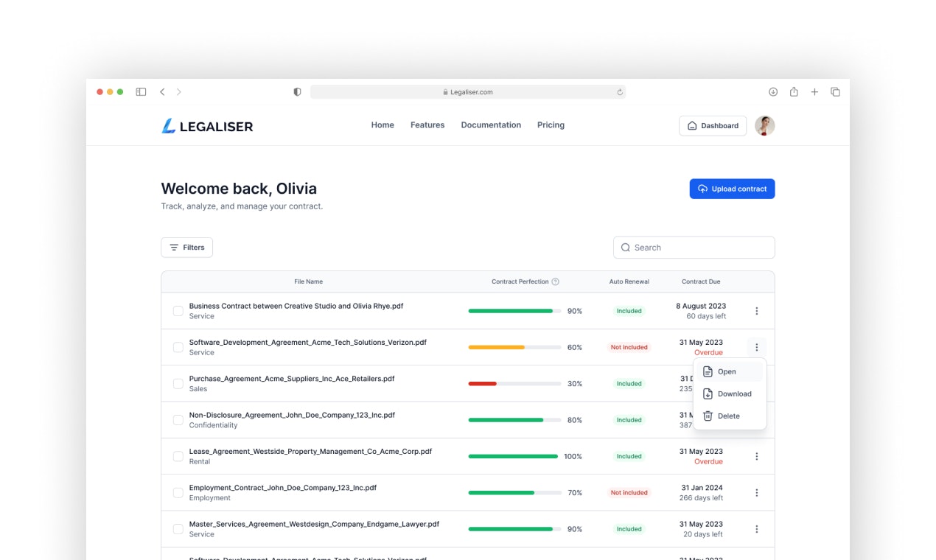Sort by File Name column header
The image size is (936, 560).
point(308,281)
